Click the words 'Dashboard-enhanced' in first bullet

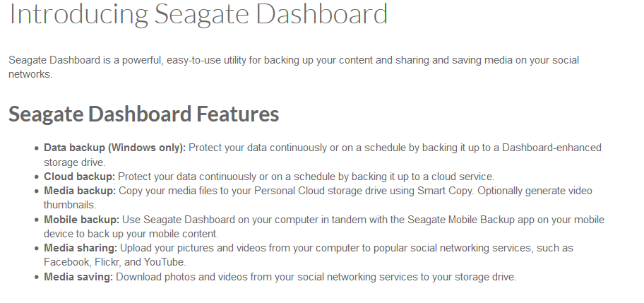pyautogui.click(x=551, y=148)
